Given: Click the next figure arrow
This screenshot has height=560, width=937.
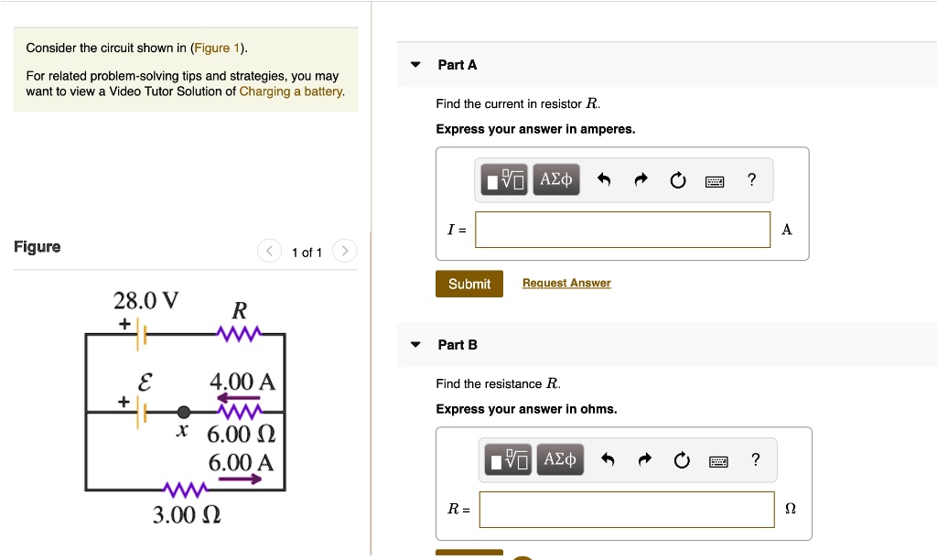Looking at the screenshot, I should pos(344,250).
